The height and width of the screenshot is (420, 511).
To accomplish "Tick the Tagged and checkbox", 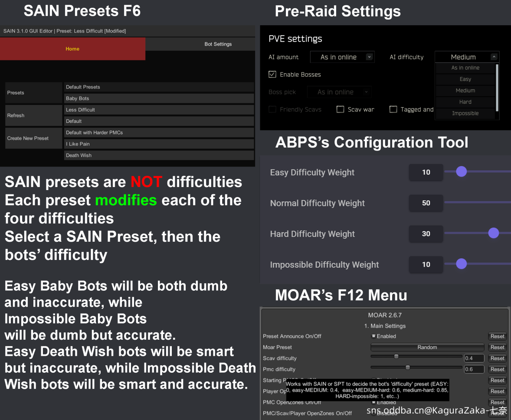I will pos(393,109).
